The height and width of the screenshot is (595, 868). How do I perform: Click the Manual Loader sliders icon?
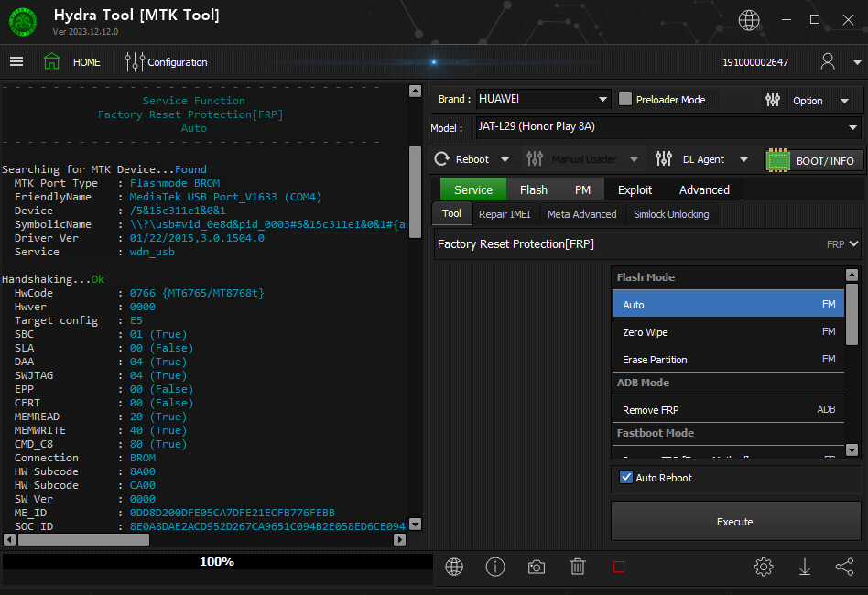pos(535,159)
